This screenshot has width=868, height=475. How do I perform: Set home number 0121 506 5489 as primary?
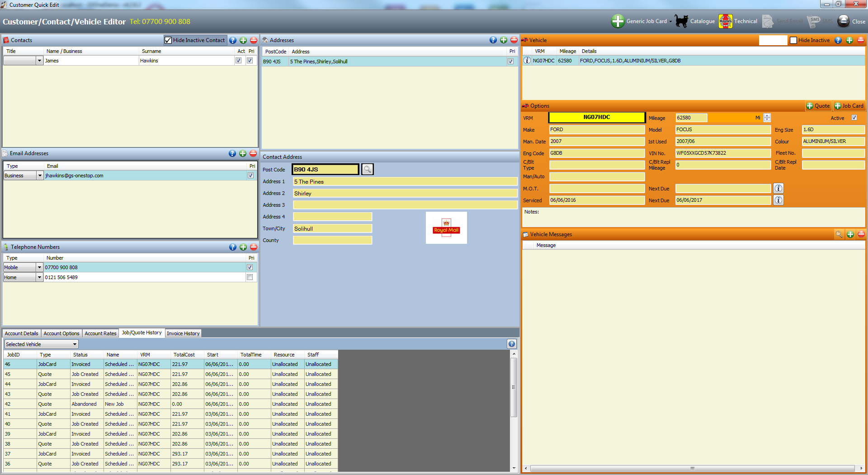[250, 277]
